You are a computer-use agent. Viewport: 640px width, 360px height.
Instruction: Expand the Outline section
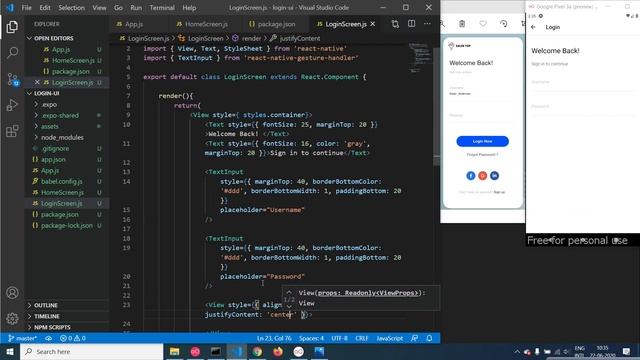[46, 305]
